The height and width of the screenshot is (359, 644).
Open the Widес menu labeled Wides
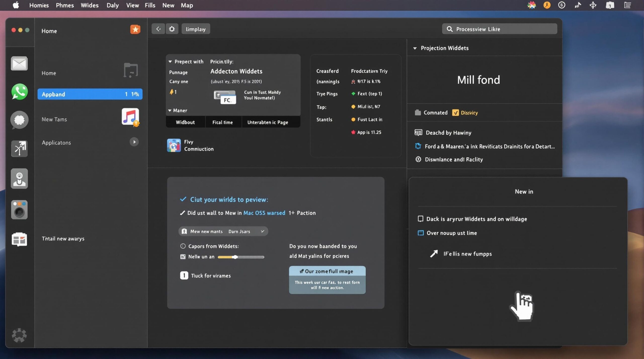[90, 5]
